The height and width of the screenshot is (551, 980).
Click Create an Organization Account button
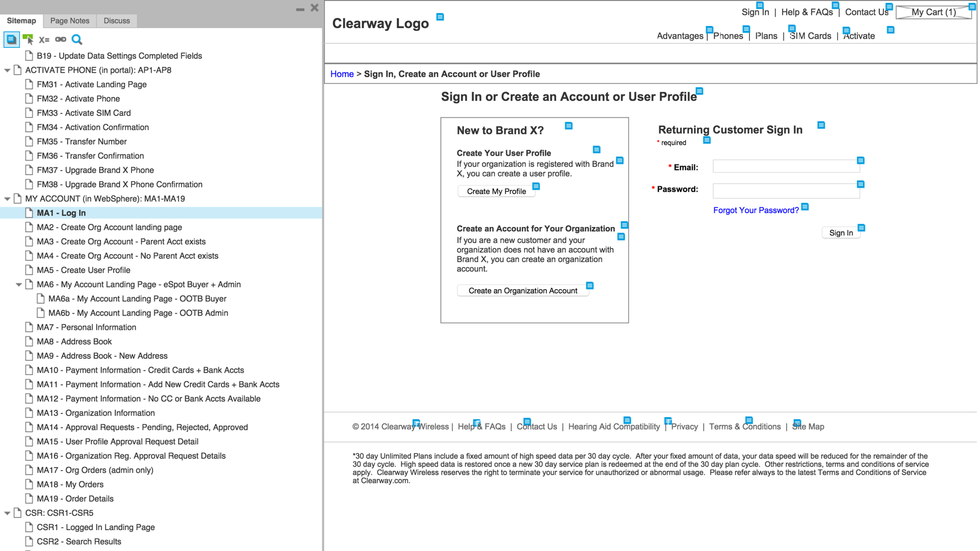pos(523,290)
